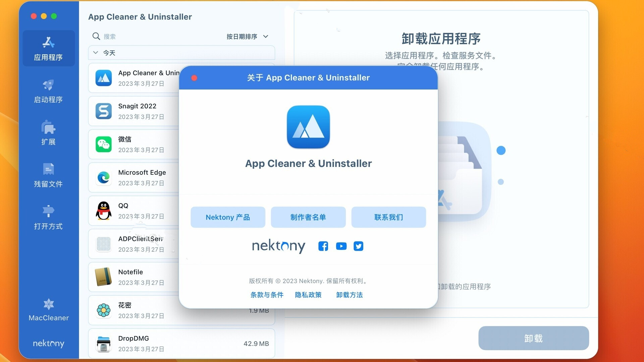The image size is (644, 362).
Task: Close the About dialog with red button
Action: [194, 78]
